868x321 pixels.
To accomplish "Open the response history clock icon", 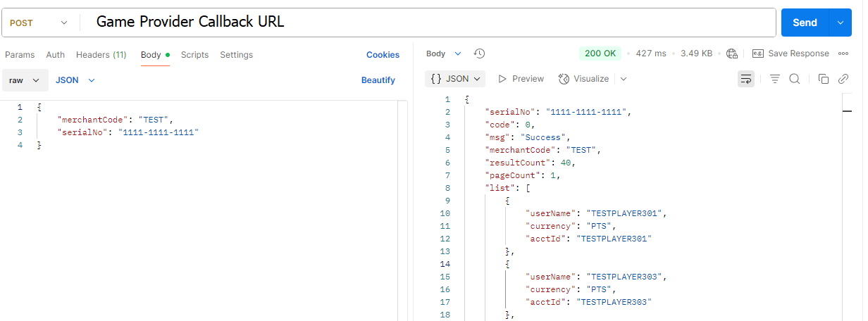I will click(479, 53).
